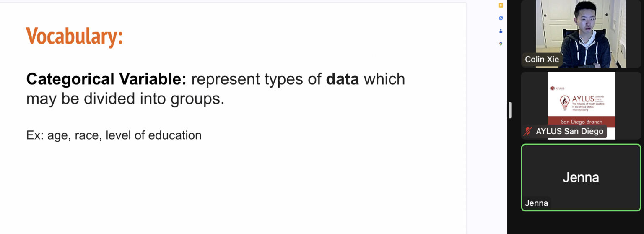The image size is (644, 234).
Task: Click the text 'may be divided into groups'
Action: pyautogui.click(x=125, y=99)
